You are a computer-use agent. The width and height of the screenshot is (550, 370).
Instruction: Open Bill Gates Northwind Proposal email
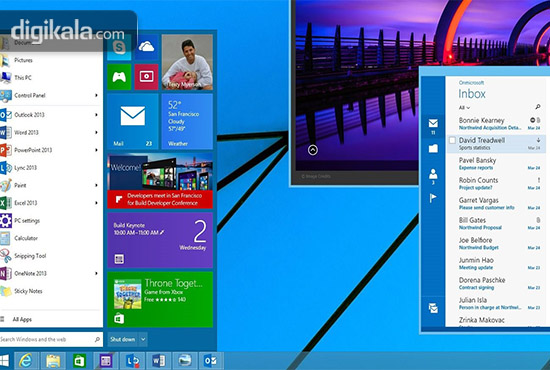click(495, 223)
